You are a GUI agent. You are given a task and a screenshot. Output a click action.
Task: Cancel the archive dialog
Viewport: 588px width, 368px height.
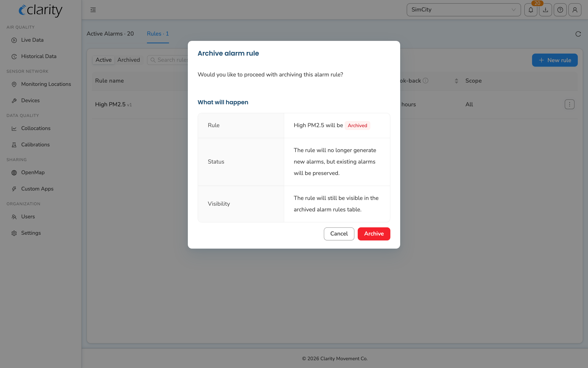[339, 234]
